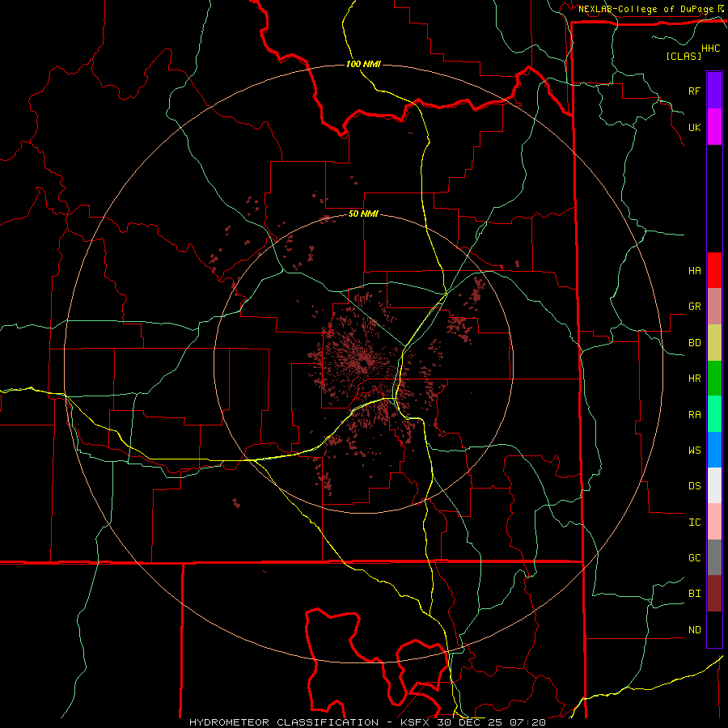Click the 'HHC' product code text
This screenshot has height=728, width=728.
[x=710, y=49]
